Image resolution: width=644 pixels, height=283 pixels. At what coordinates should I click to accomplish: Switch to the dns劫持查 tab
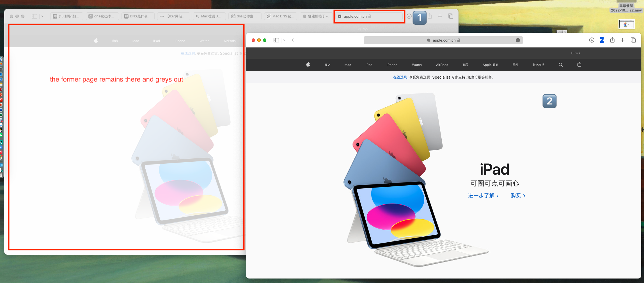pyautogui.click(x=245, y=16)
